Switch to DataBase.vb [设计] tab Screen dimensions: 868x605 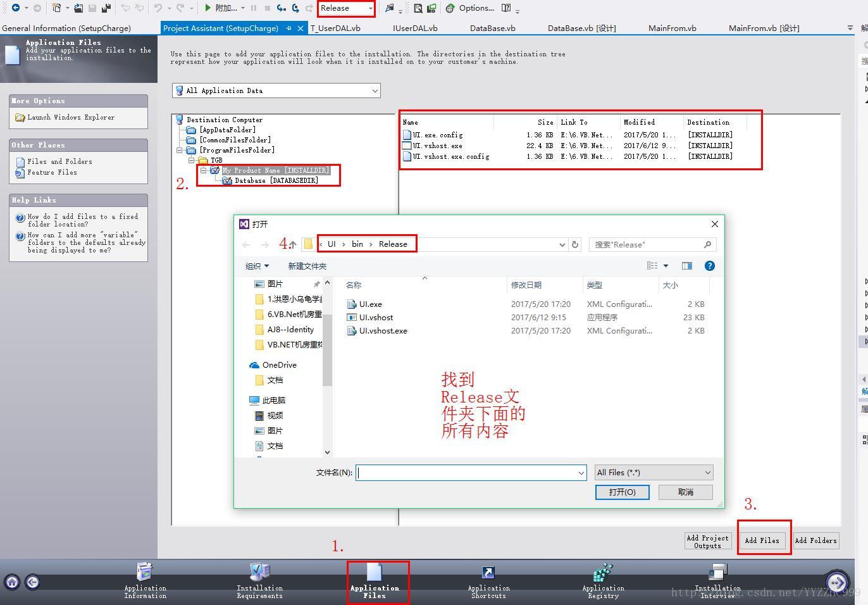(581, 28)
